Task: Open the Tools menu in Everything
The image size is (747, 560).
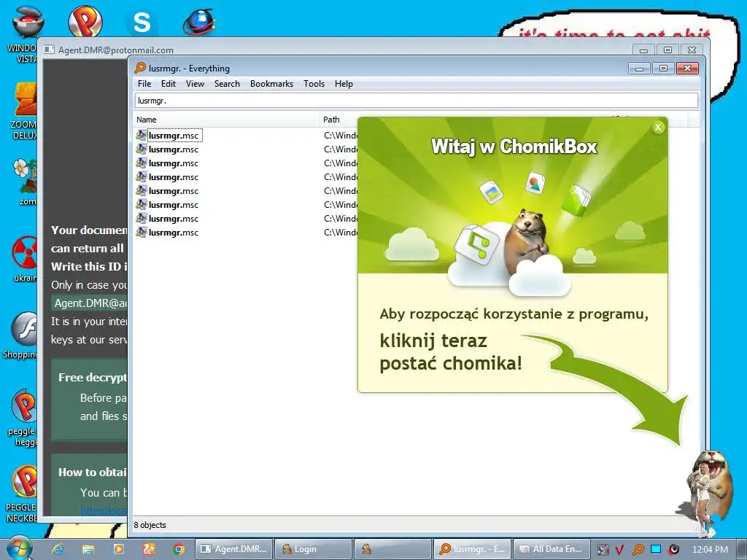Action: coord(314,84)
